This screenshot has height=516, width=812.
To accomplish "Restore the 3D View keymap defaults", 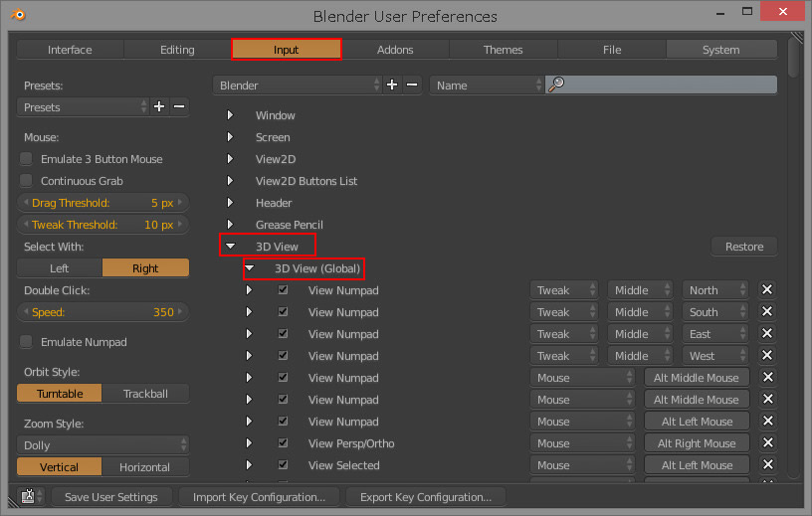I will point(744,247).
